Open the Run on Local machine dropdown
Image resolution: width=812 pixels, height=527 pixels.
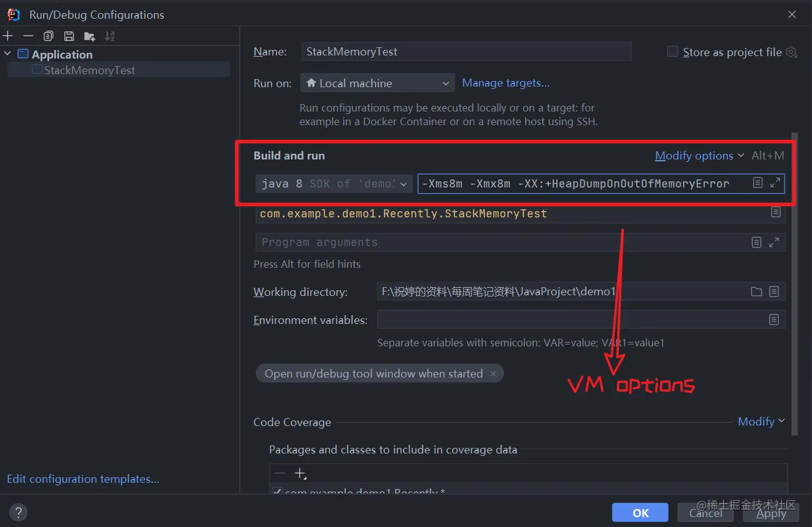click(x=377, y=83)
